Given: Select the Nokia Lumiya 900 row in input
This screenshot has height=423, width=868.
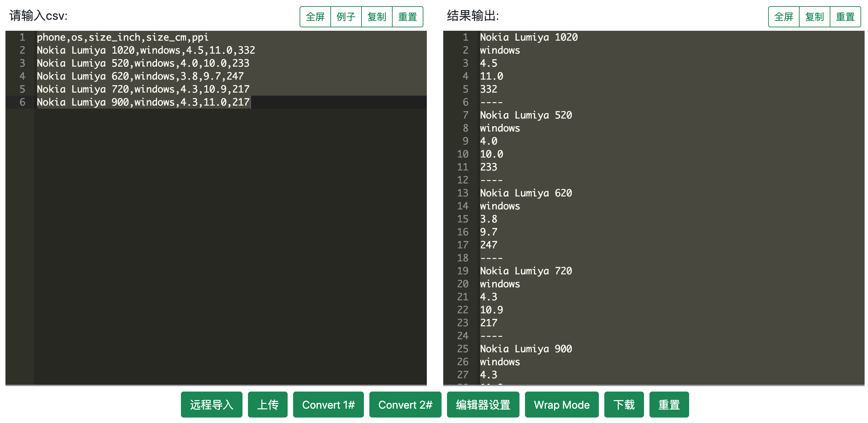Looking at the screenshot, I should coord(144,102).
